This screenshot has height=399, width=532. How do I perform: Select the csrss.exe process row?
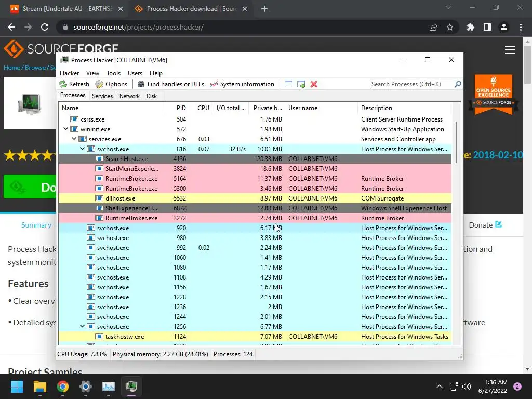tap(255, 119)
